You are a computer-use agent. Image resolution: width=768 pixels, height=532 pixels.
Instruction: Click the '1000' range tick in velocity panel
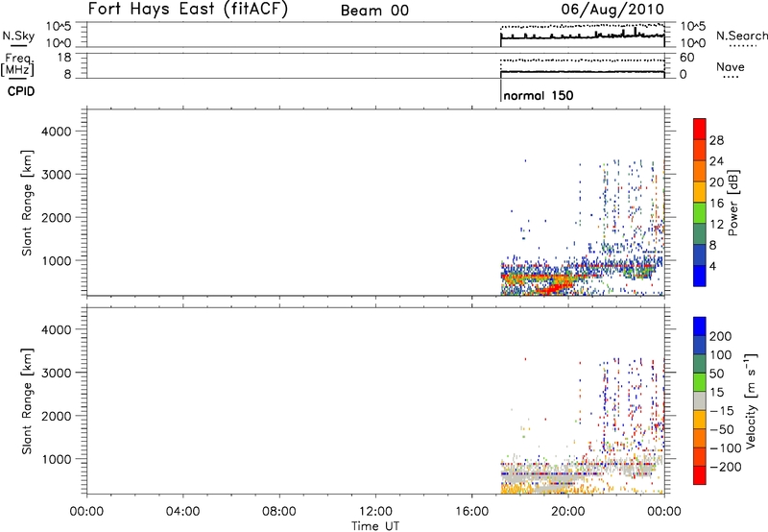coord(57,459)
